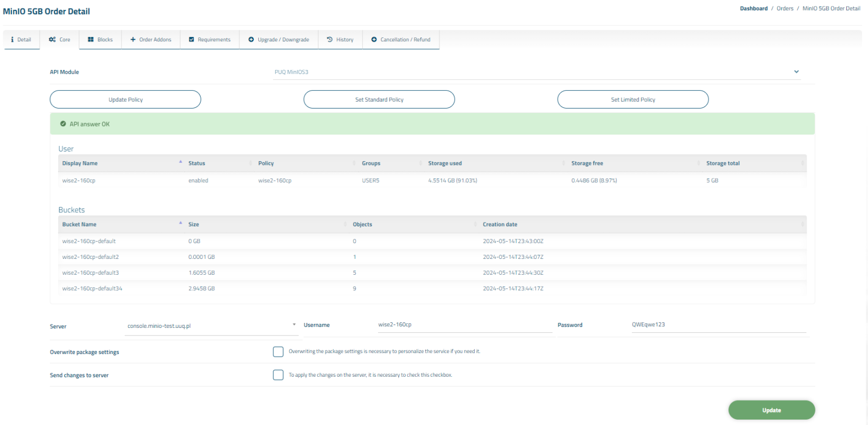The height and width of the screenshot is (425, 868).
Task: View the History tab
Action: (x=340, y=40)
